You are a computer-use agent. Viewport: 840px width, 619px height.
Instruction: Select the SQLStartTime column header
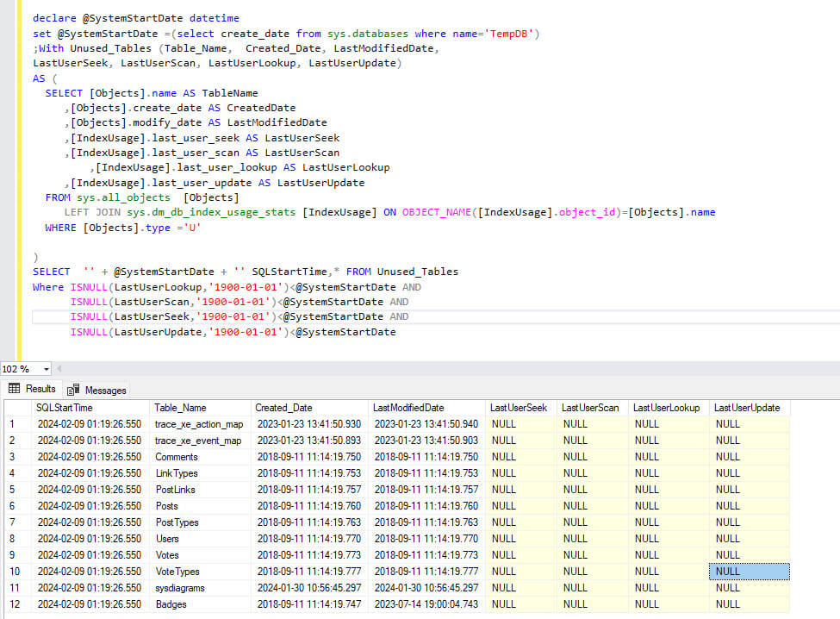[65, 408]
